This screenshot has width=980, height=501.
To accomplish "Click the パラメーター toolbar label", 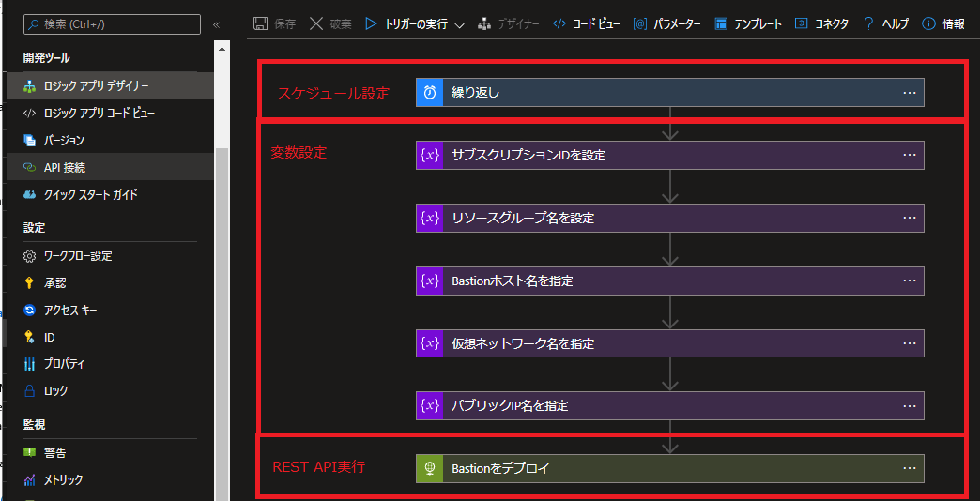I will [x=677, y=24].
